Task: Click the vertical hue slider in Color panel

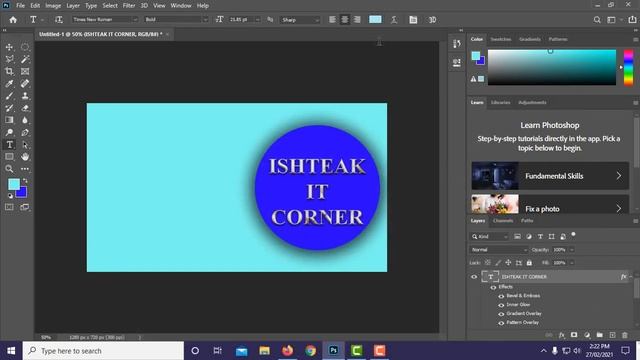Action: coord(629,67)
